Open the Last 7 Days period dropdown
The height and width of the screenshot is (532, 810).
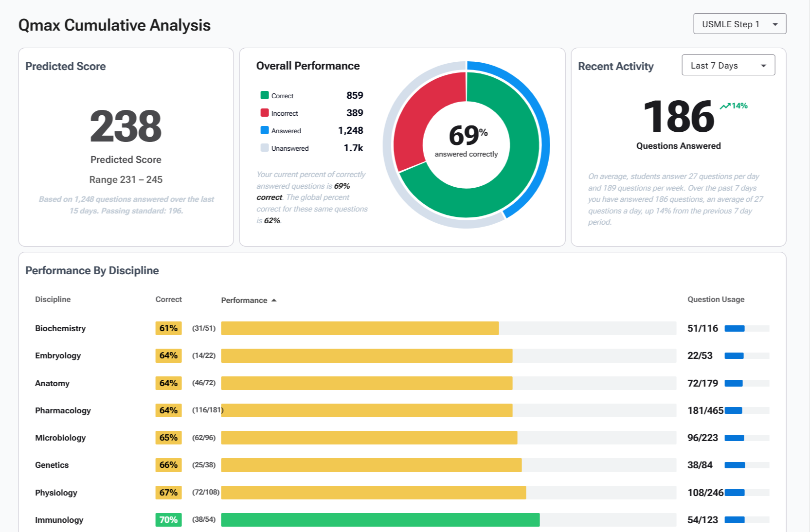click(x=728, y=65)
